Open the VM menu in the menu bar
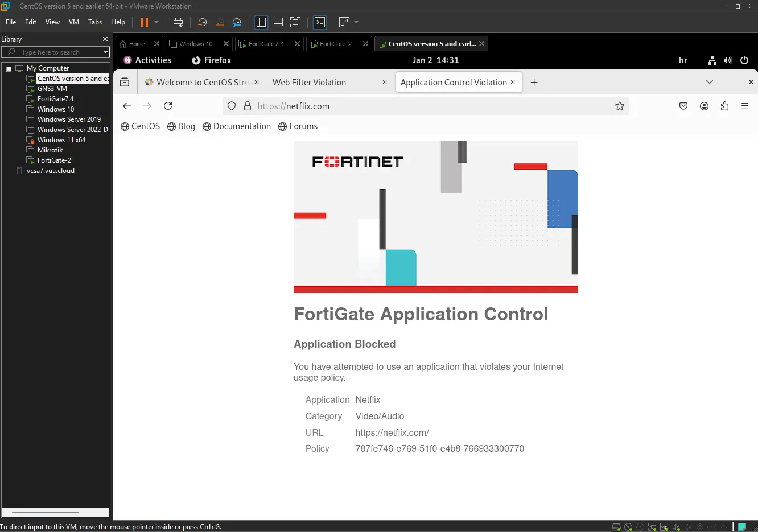The width and height of the screenshot is (758, 532). tap(73, 22)
